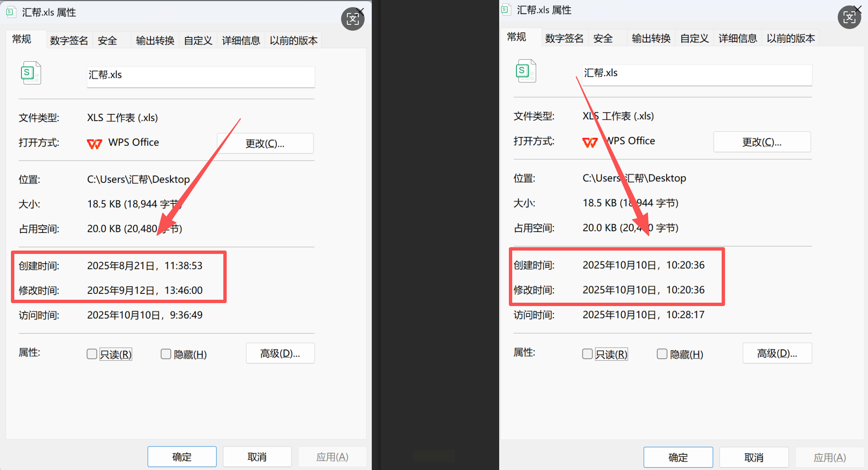Select the 以前的版本 tab in left dialog
This screenshot has height=470, width=868.
(294, 40)
